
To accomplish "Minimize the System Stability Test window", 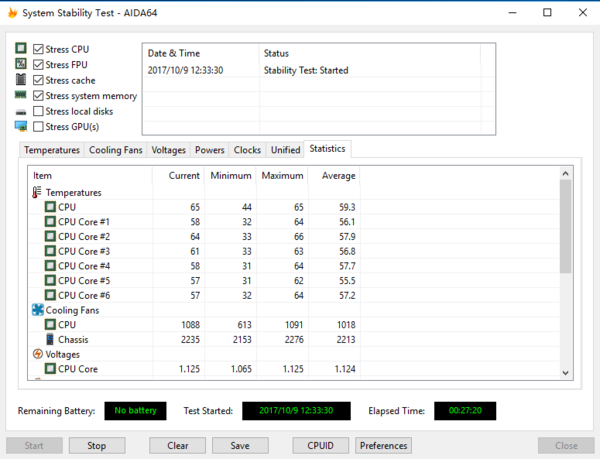I will (512, 13).
